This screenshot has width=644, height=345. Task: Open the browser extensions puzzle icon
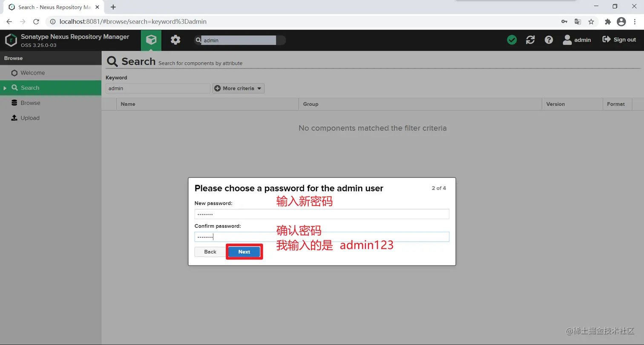tap(608, 22)
